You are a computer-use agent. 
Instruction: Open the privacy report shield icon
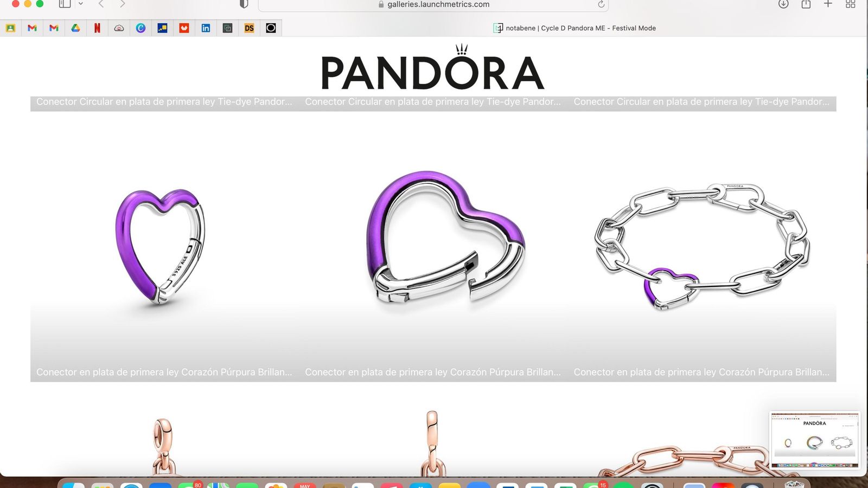point(244,4)
